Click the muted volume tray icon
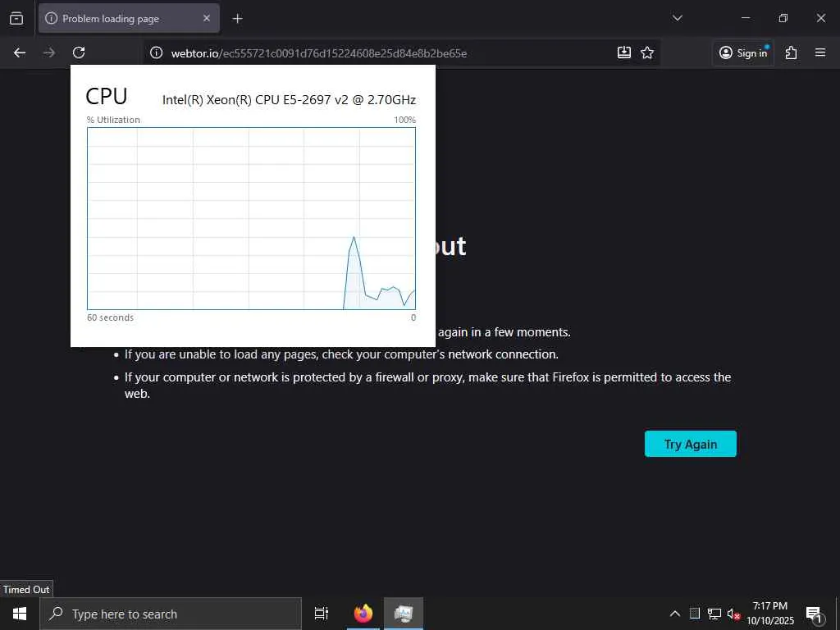 pyautogui.click(x=733, y=614)
